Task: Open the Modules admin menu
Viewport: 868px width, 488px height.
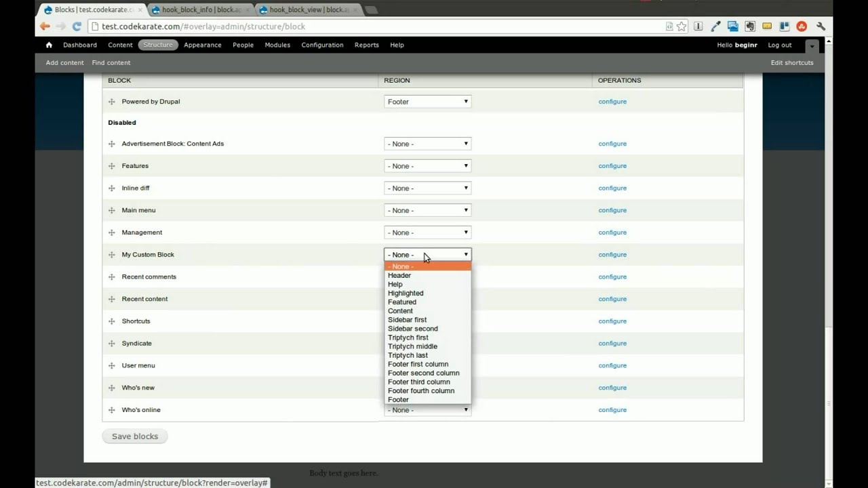Action: (277, 45)
